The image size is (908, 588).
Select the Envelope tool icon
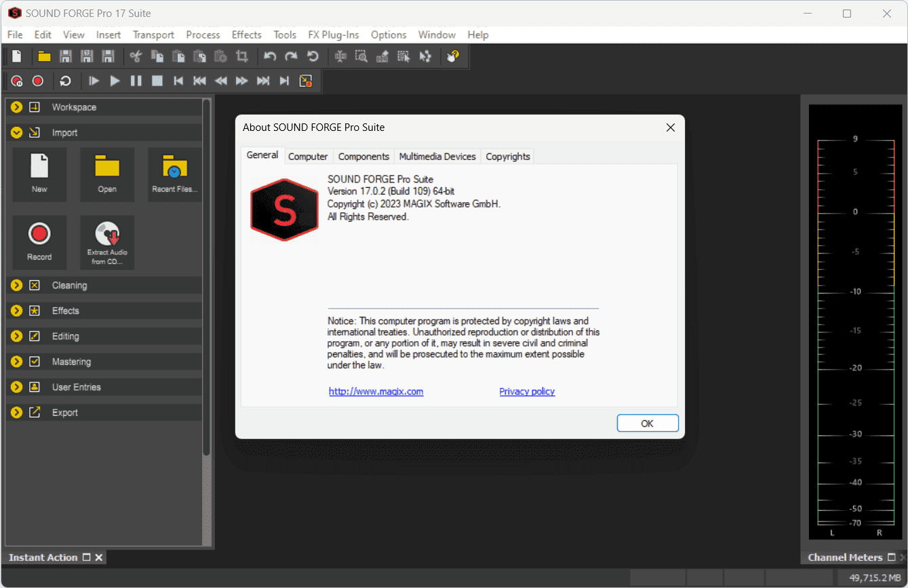click(425, 56)
